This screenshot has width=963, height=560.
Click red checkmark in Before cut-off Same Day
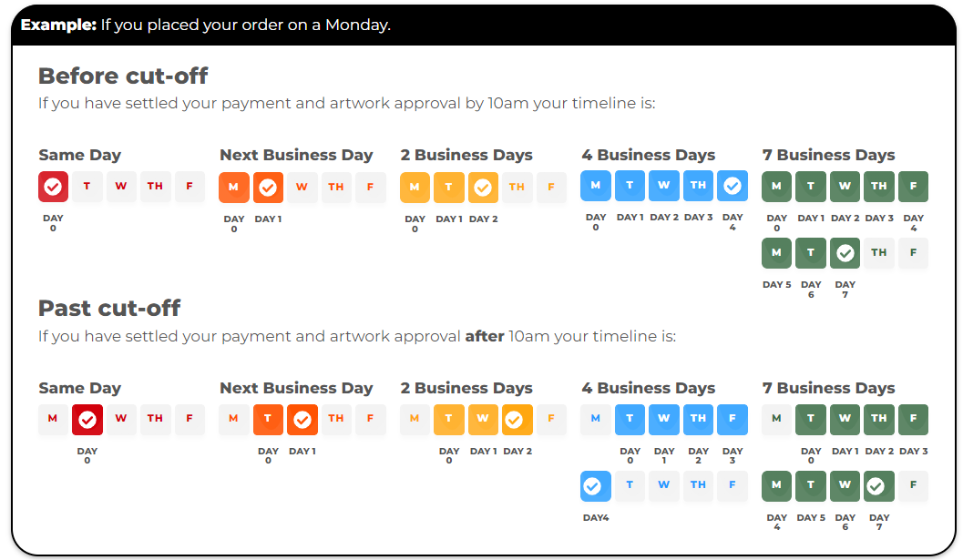54,187
